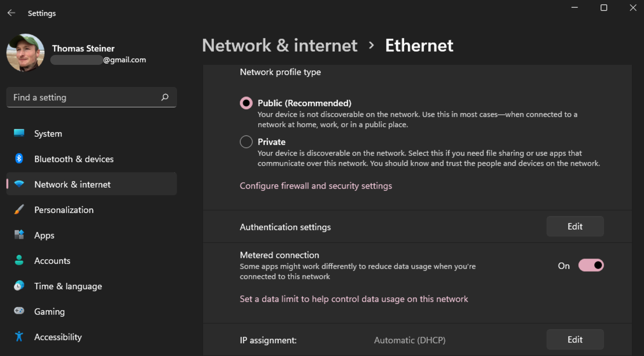644x356 pixels.
Task: Click the Personalization paintbrush icon
Action: pos(19,209)
